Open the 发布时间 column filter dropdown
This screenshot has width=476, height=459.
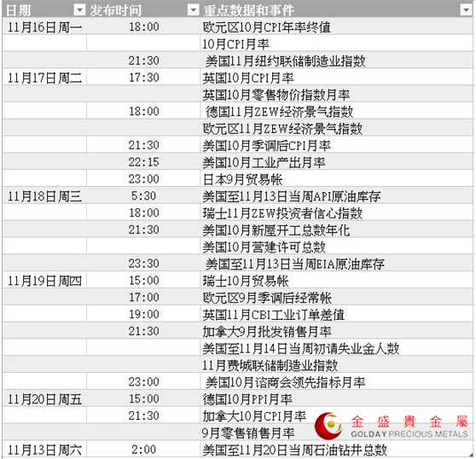click(193, 10)
